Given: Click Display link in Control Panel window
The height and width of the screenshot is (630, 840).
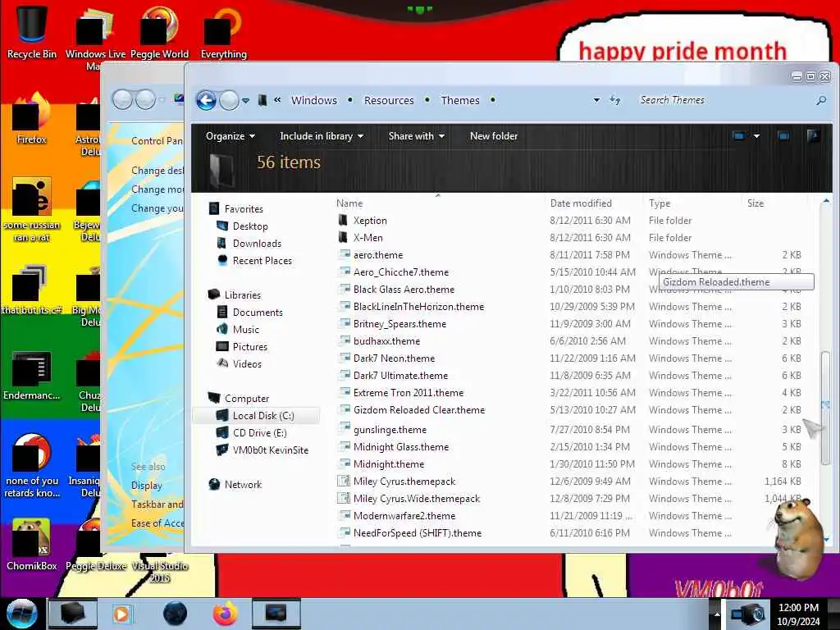Looking at the screenshot, I should pos(147,486).
